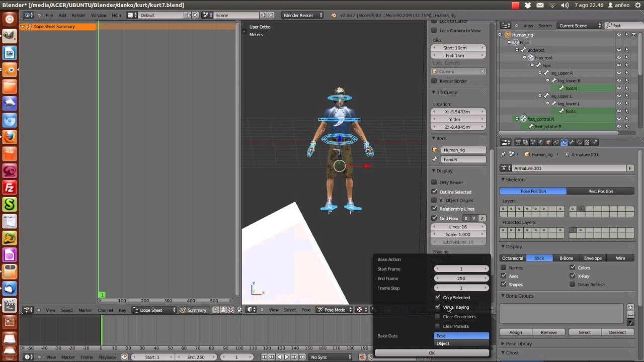The image size is (644, 362).
Task: Toggle Outline Selected checkbox
Action: [434, 192]
